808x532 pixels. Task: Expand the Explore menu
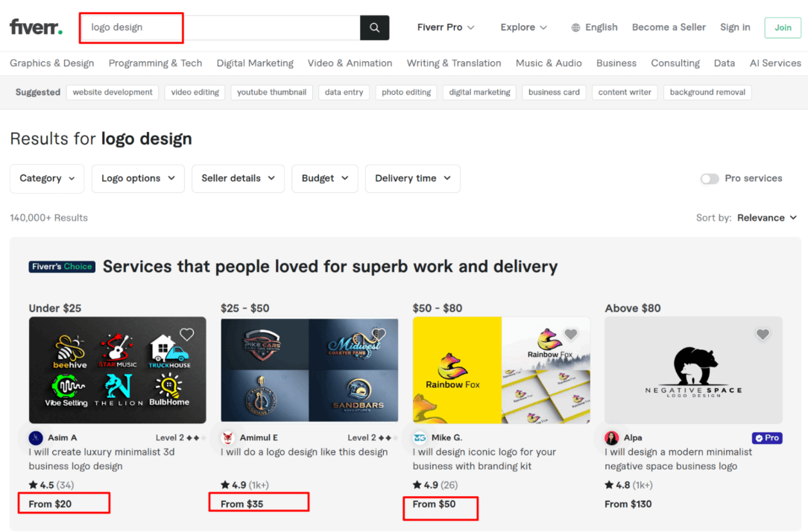(x=523, y=28)
